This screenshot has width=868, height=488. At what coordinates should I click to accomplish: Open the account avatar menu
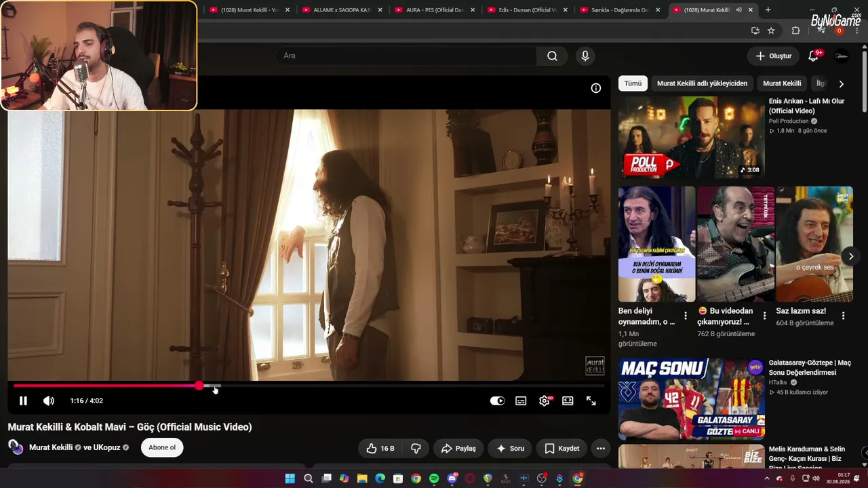(x=842, y=56)
